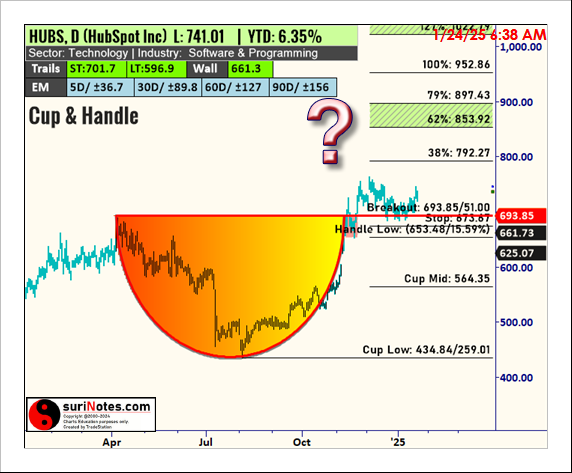The width and height of the screenshot is (572, 473).
Task: Select the 661.3 wall value
Action: (x=250, y=69)
